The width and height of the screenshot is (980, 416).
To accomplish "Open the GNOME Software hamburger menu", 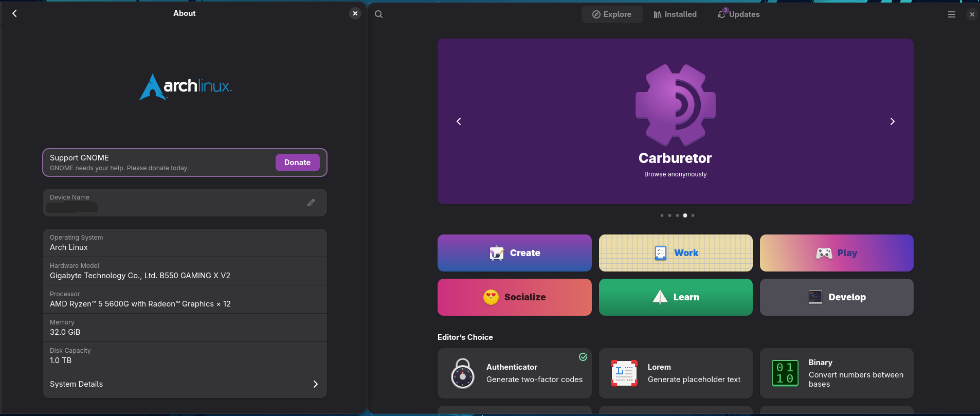I will [952, 14].
